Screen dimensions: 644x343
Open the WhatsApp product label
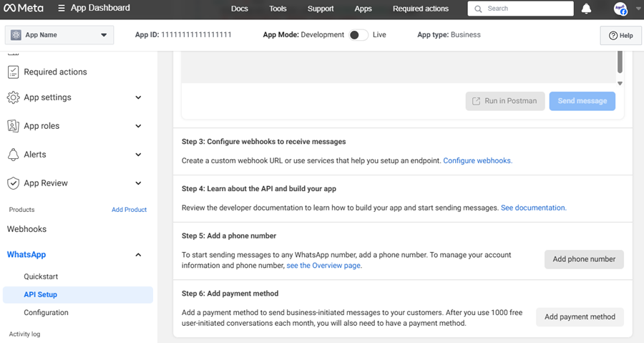[x=26, y=255]
